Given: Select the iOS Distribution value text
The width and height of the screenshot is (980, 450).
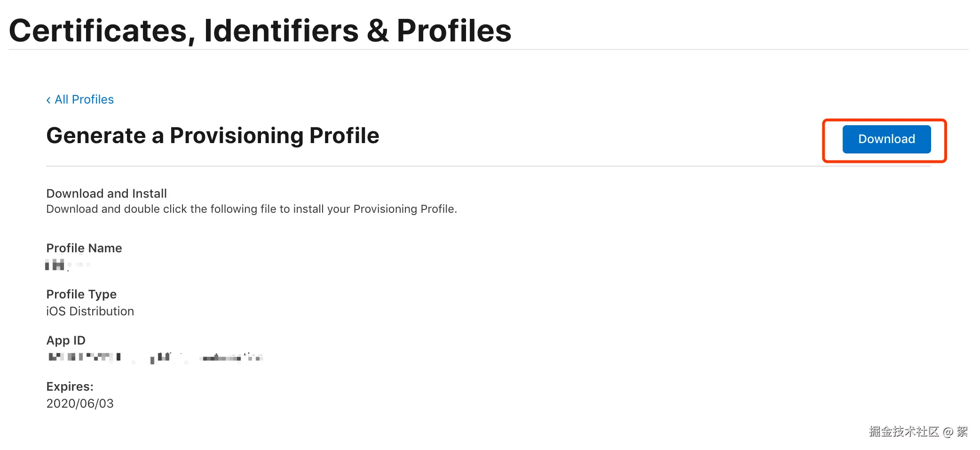Looking at the screenshot, I should pyautogui.click(x=90, y=311).
